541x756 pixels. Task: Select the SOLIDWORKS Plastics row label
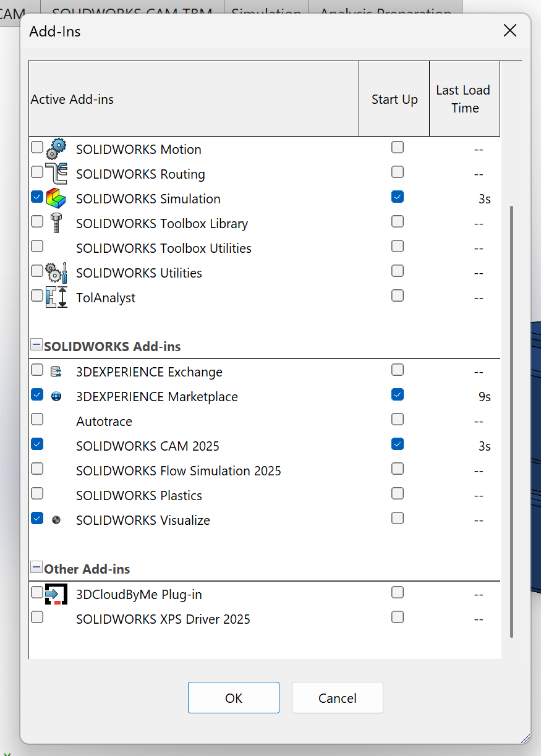[x=139, y=496]
